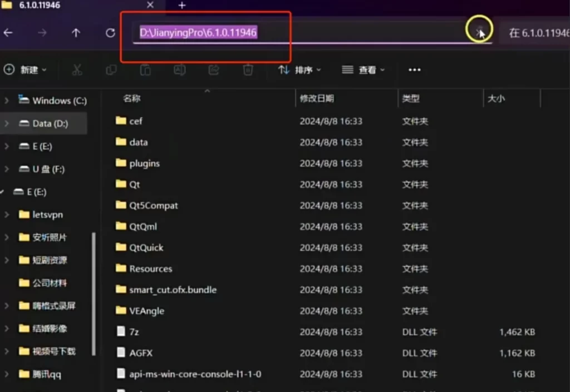Click the Qt folder icon
Viewport: 570px width, 392px height.
(121, 183)
